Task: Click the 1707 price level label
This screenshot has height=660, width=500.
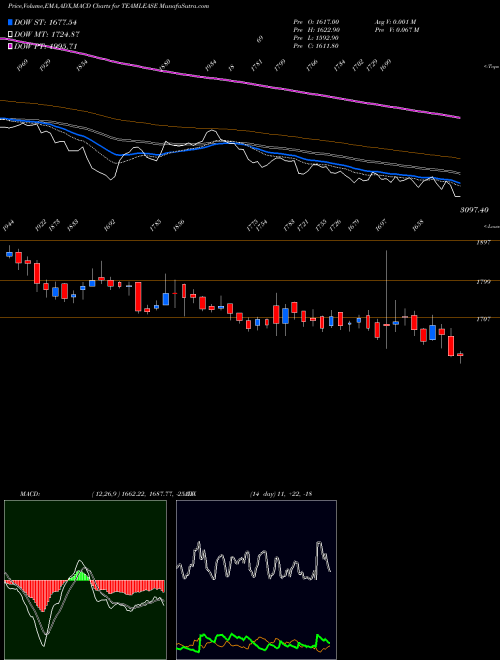Action: (484, 319)
